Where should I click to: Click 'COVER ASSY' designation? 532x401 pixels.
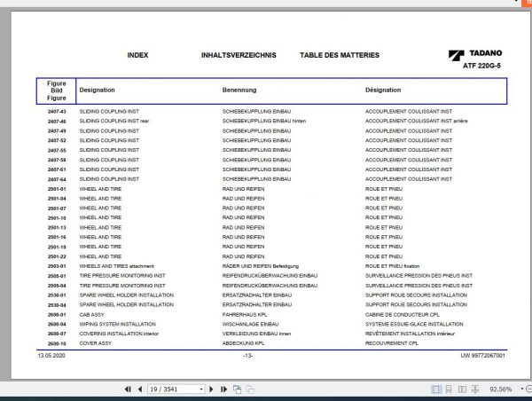click(96, 343)
